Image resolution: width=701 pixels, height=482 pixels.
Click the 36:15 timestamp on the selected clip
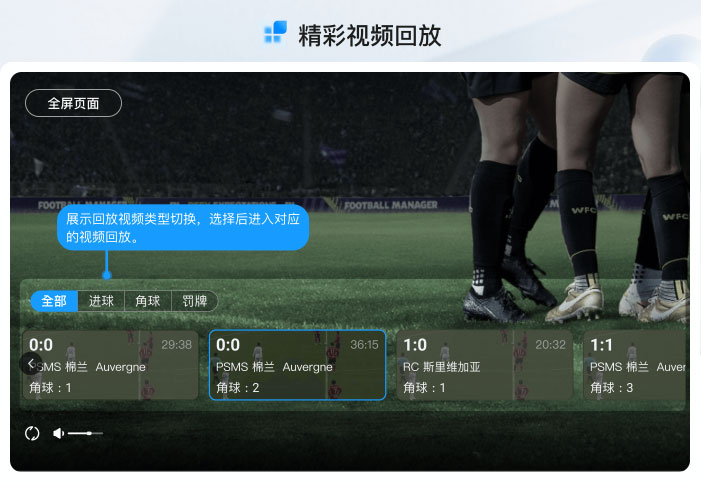click(364, 345)
